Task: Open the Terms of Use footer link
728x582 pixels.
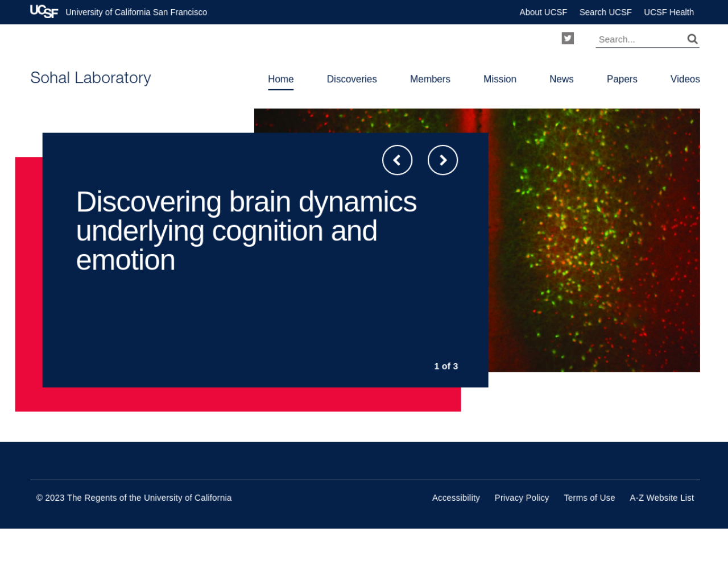Action: coord(589,498)
